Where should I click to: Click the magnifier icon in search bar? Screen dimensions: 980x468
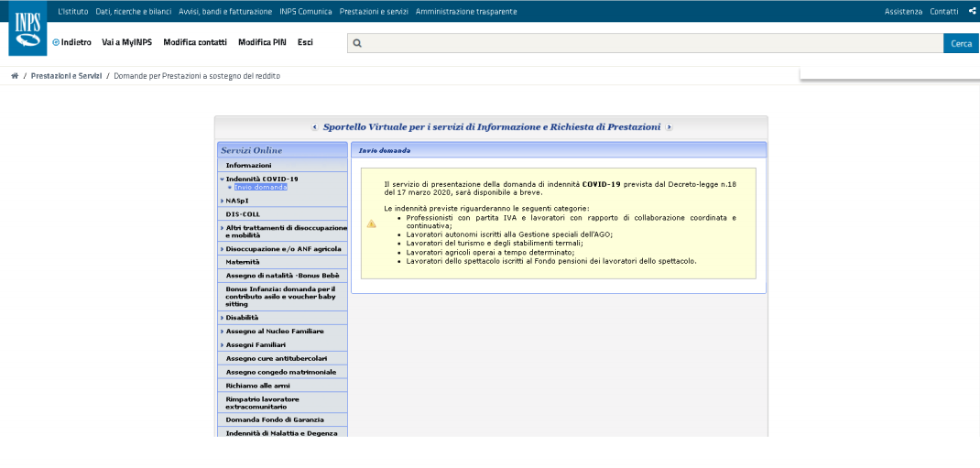coord(357,43)
